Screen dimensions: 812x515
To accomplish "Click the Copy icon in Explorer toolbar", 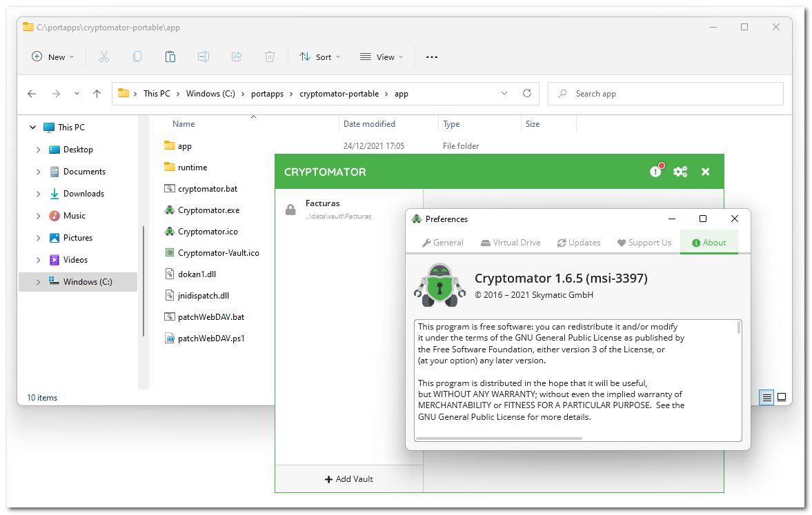I will pos(137,57).
